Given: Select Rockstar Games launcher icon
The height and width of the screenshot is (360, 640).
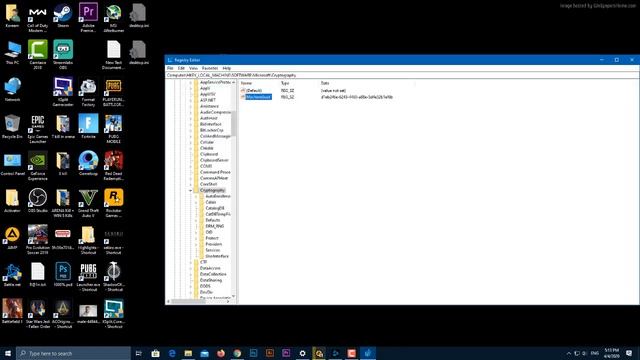Looking at the screenshot, I should [x=113, y=202].
